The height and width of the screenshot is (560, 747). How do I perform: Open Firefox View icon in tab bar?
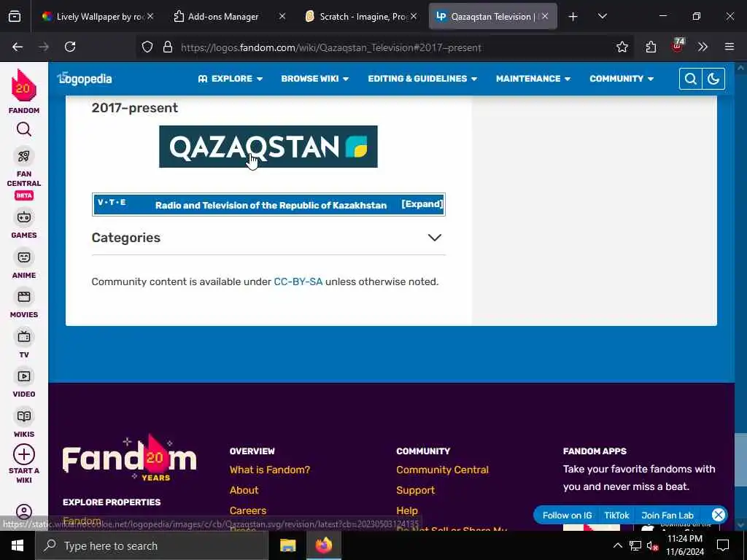tap(15, 16)
